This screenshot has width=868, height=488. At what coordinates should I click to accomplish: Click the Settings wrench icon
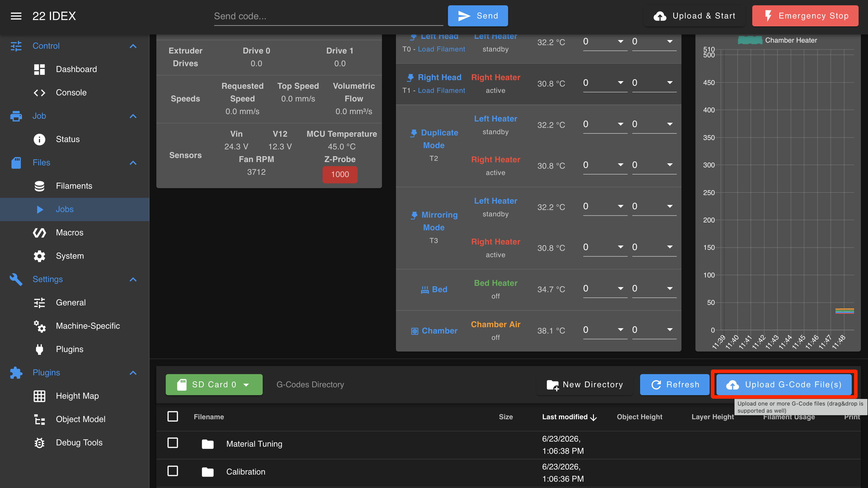click(16, 279)
